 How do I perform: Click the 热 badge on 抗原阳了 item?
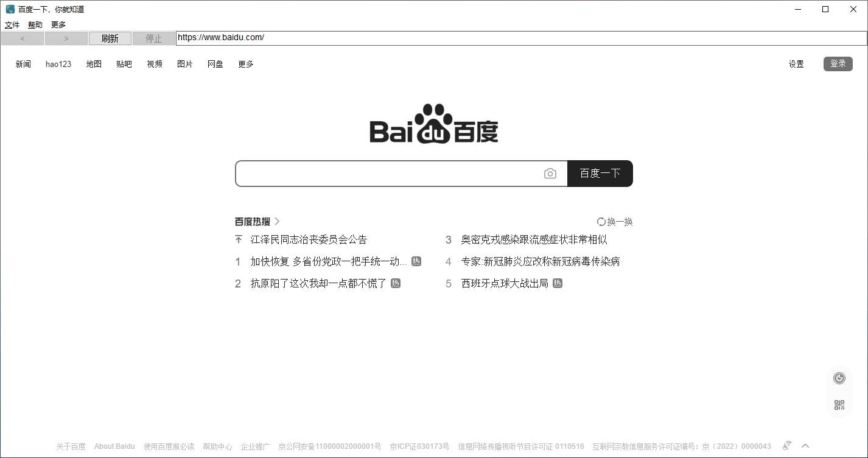coord(396,283)
